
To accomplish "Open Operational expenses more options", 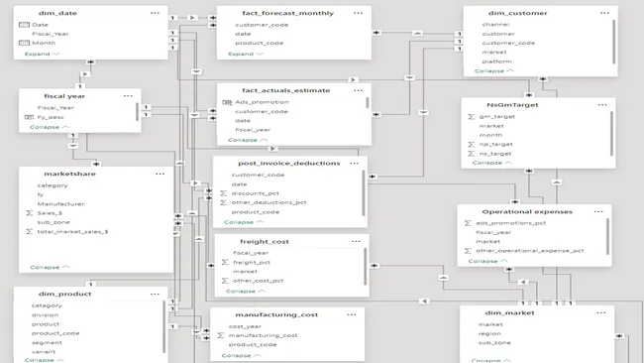I will pyautogui.click(x=598, y=211).
